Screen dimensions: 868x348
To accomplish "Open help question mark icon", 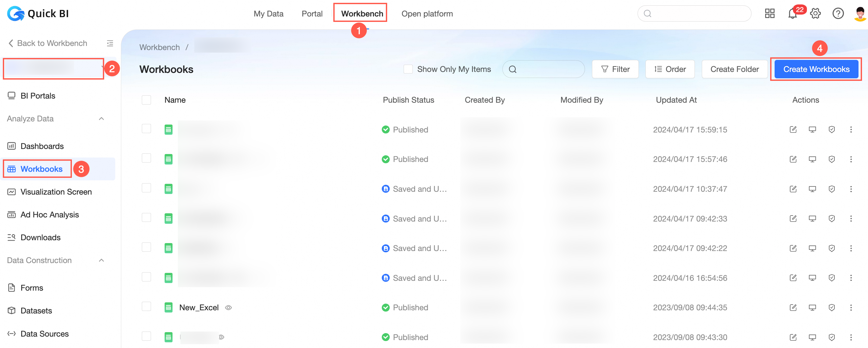I will (x=838, y=14).
